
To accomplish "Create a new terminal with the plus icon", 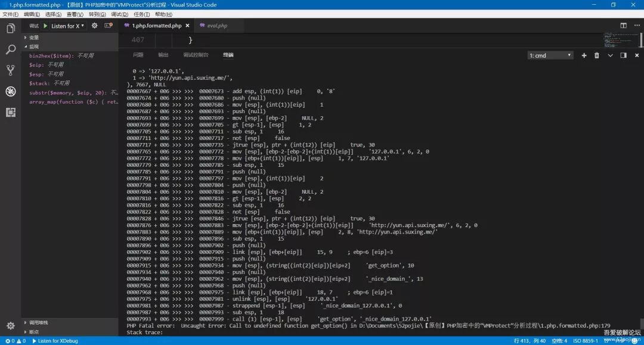I will click(584, 55).
